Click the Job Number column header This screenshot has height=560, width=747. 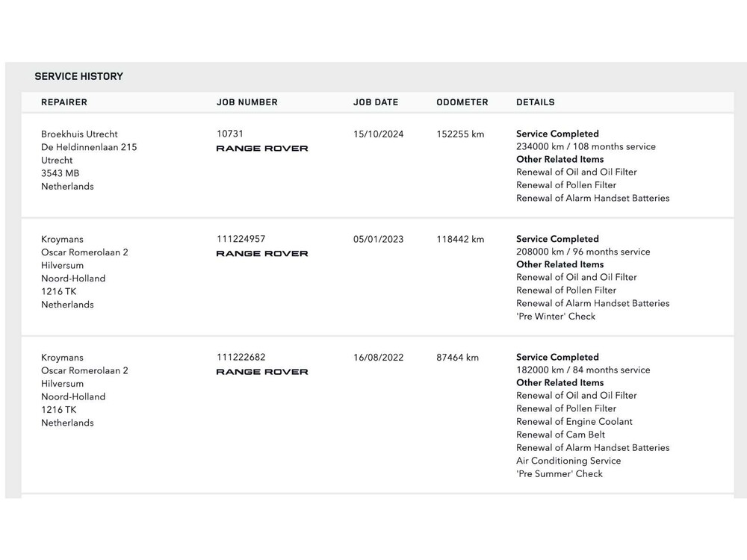pos(247,102)
